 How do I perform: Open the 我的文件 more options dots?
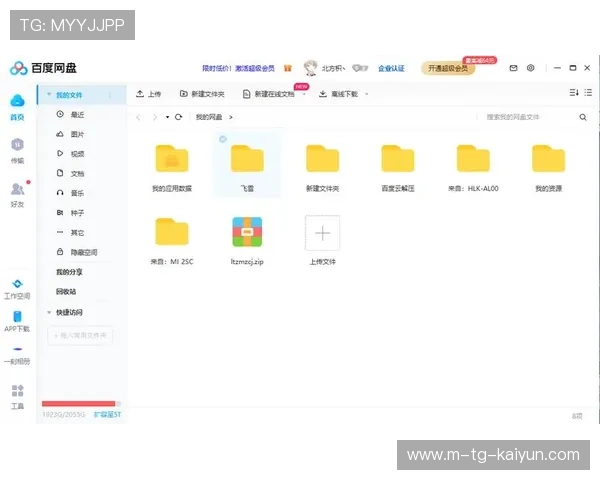(110, 95)
